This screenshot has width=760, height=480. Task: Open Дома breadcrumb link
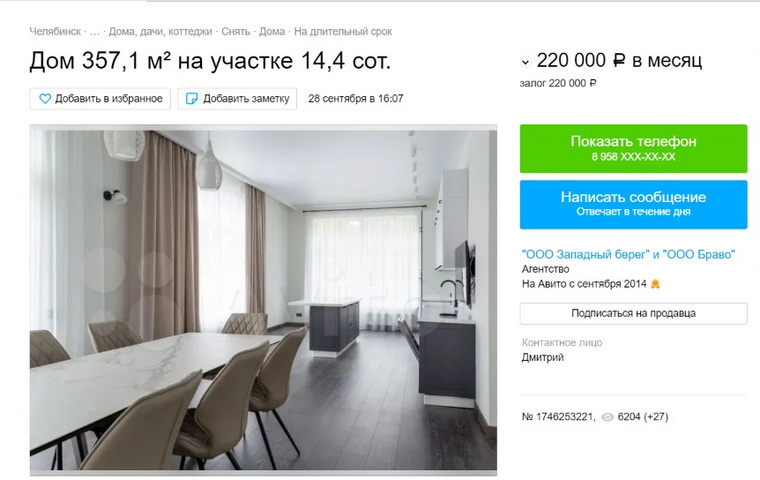(272, 32)
